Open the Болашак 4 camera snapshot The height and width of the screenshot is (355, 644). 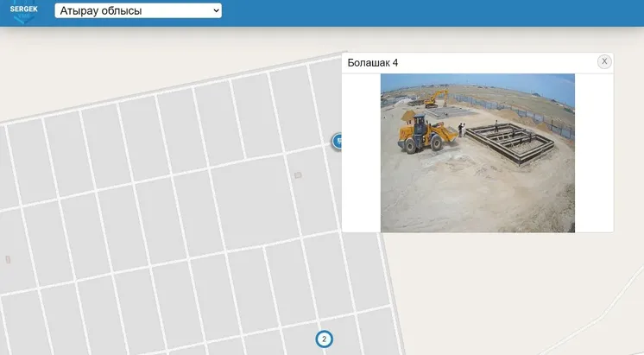coord(477,153)
